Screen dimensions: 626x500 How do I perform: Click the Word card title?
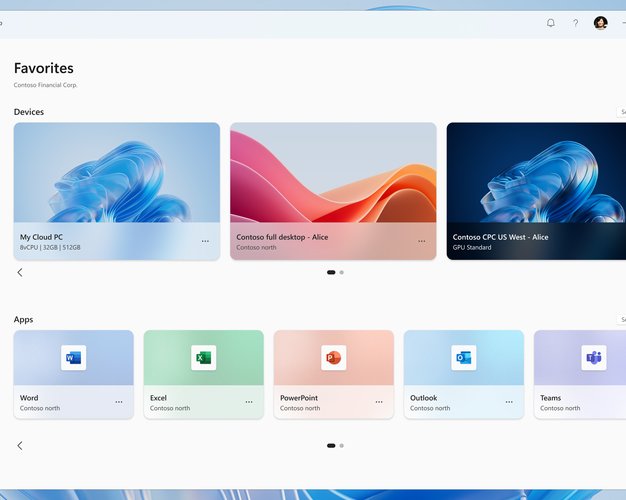tap(29, 398)
